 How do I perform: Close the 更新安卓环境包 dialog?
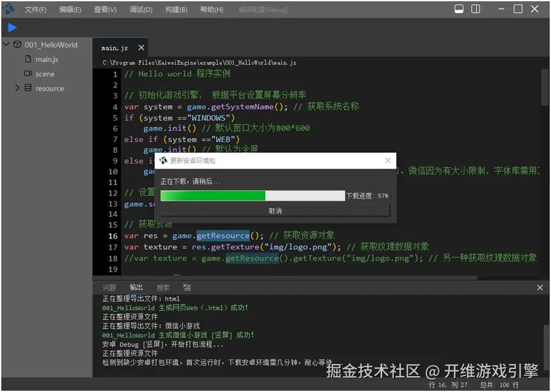tap(388, 160)
